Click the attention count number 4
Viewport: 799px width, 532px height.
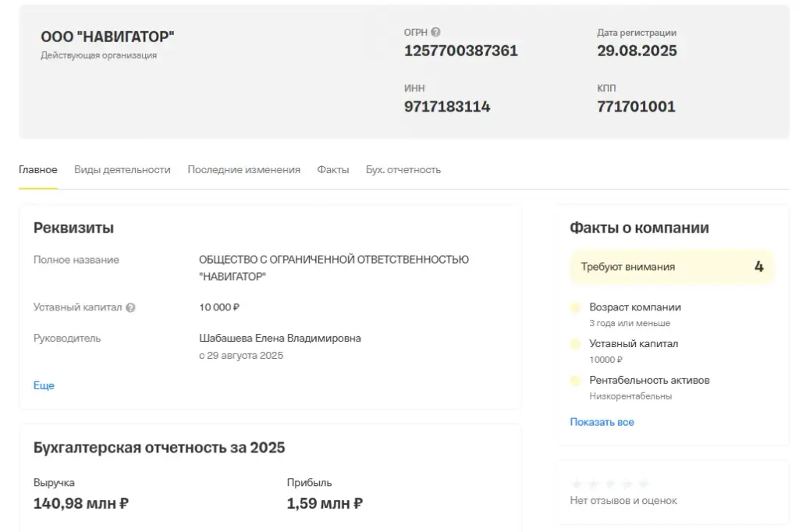[x=758, y=267]
